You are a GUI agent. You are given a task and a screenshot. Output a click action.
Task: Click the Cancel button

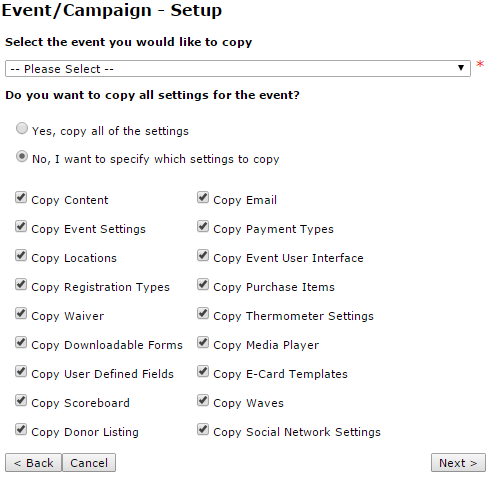point(89,463)
